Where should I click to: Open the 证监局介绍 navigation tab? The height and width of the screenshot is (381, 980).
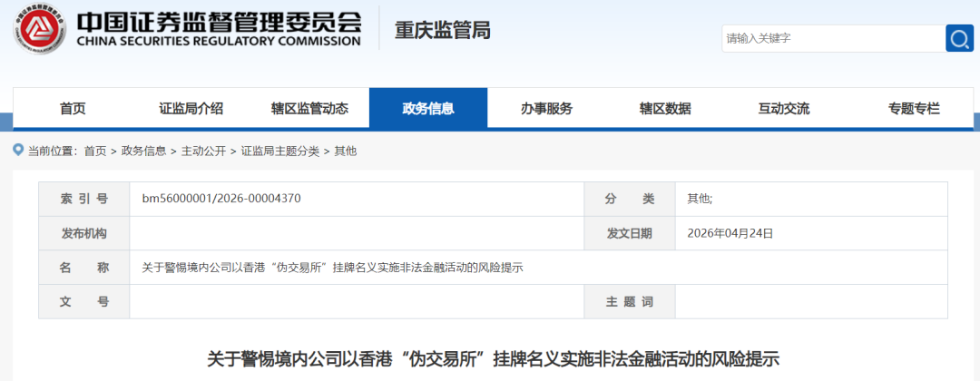(x=191, y=109)
